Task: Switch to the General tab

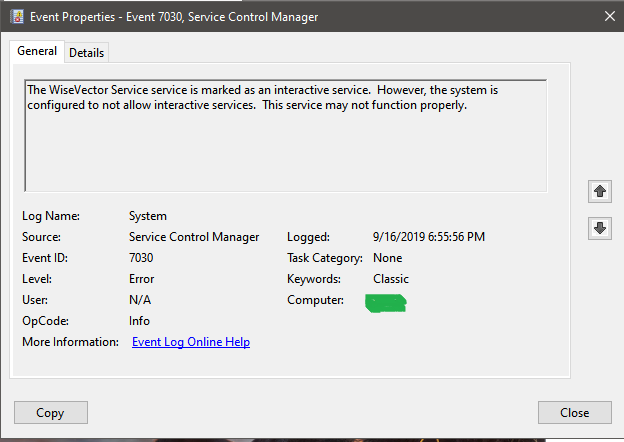Action: [37, 51]
